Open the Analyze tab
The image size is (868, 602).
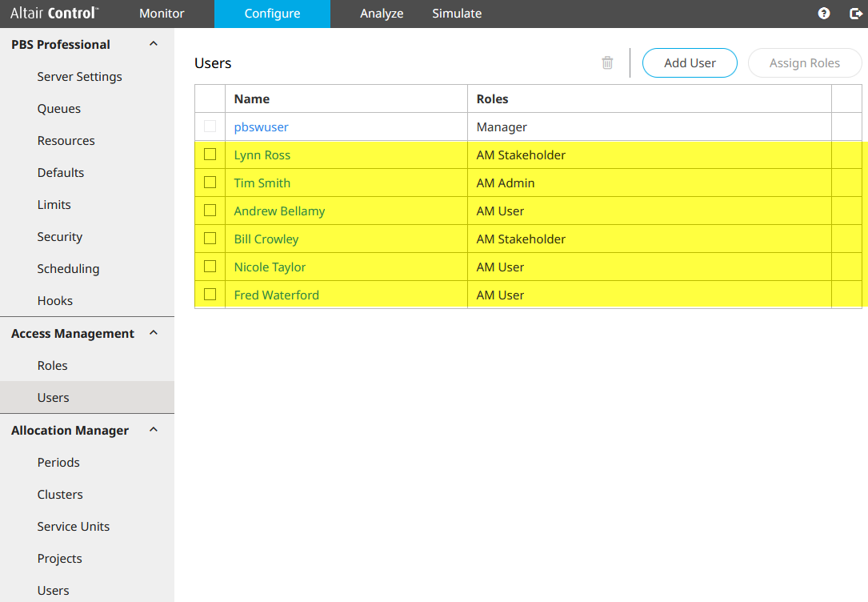click(x=382, y=14)
